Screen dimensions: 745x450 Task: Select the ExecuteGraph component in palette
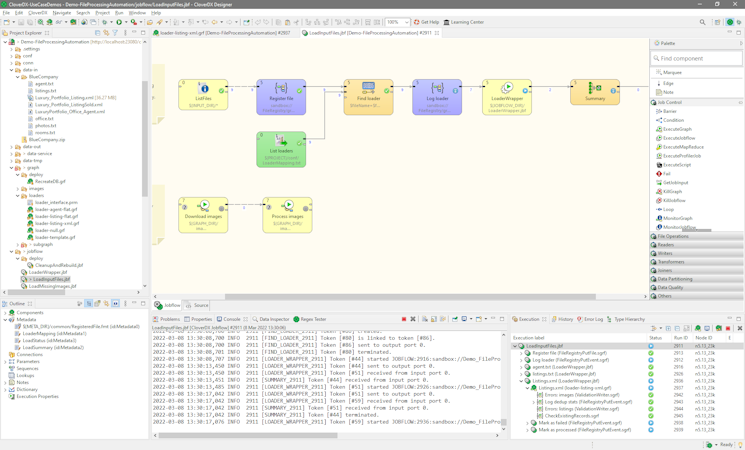point(677,129)
